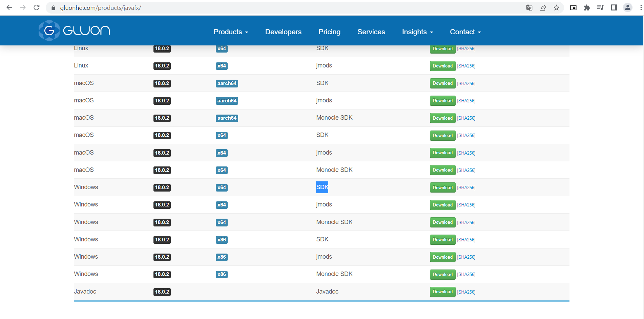Open SHA256 for Windows x64 jmods

tap(466, 205)
